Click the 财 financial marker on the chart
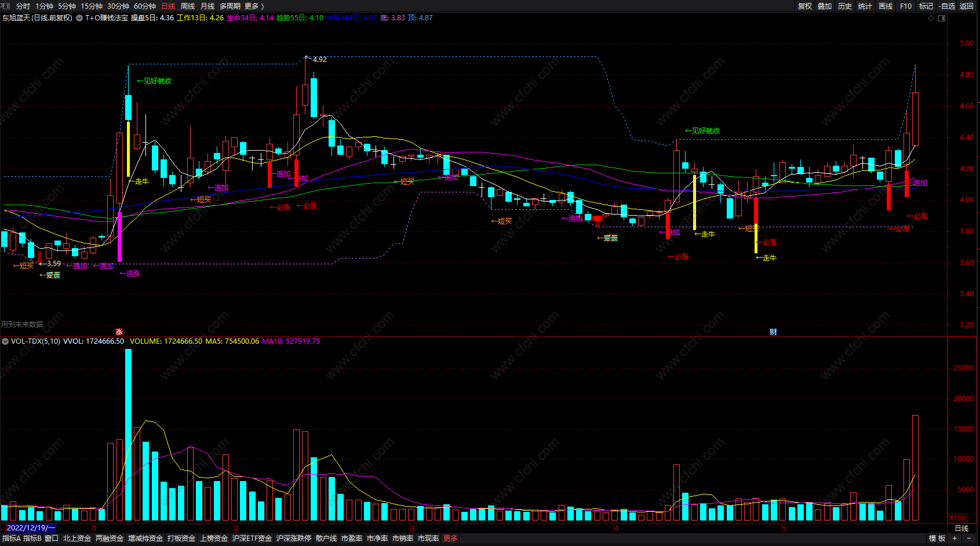The height and width of the screenshot is (546, 980). 773,332
